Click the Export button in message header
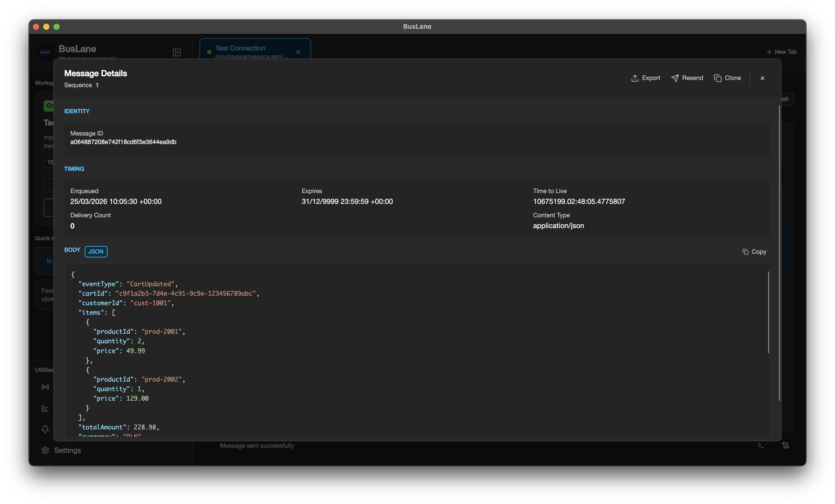 click(x=646, y=78)
